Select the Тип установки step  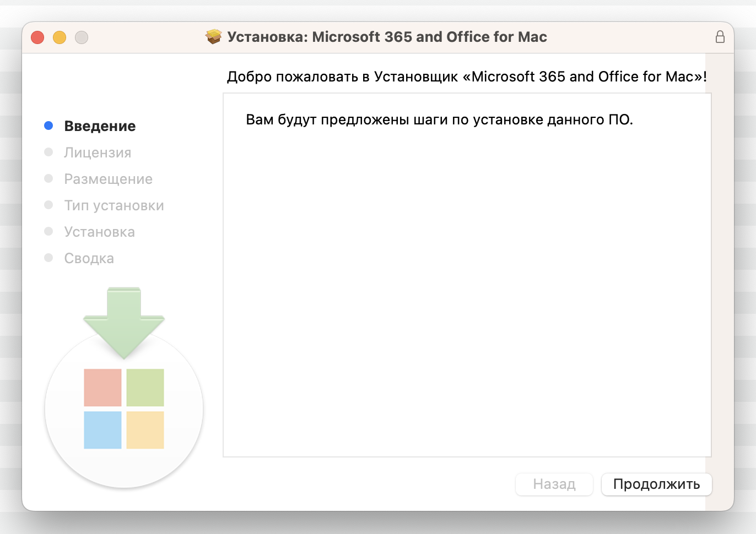coord(114,205)
